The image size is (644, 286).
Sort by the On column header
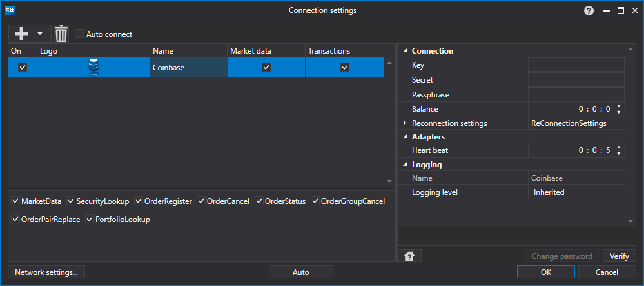pyautogui.click(x=23, y=51)
